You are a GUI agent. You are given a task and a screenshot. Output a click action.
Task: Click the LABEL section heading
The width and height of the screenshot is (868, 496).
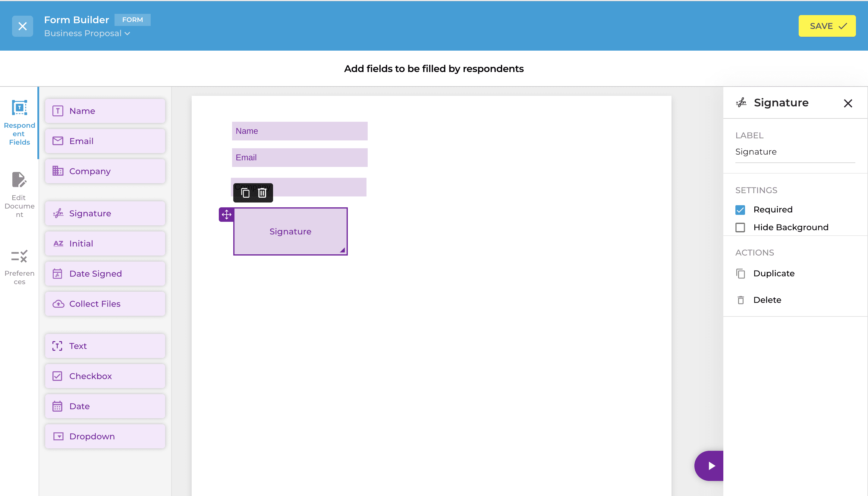(749, 136)
